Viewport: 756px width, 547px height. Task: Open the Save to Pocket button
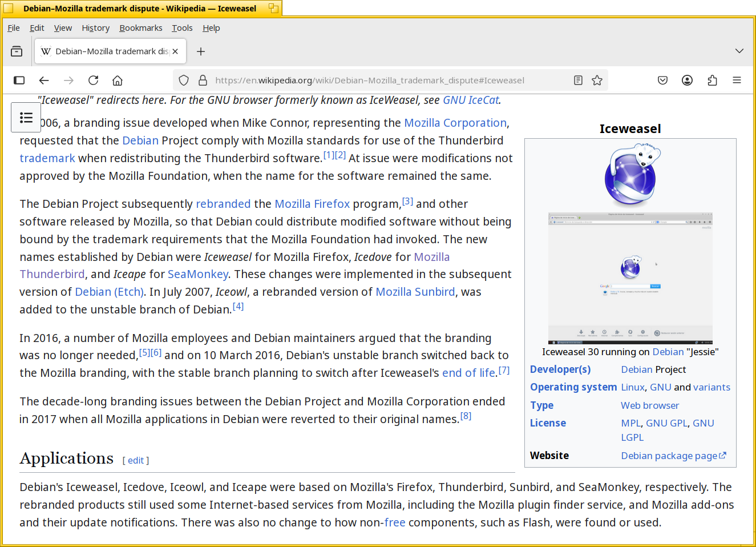[662, 81]
